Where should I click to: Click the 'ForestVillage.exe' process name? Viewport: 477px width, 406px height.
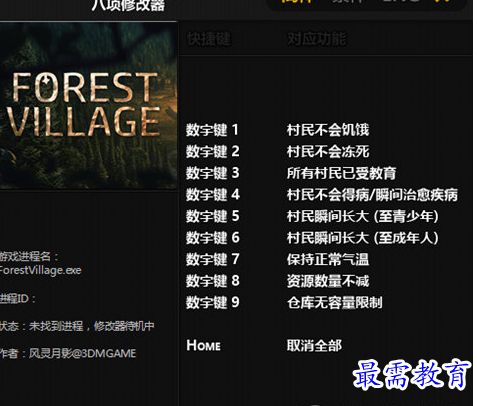40,270
